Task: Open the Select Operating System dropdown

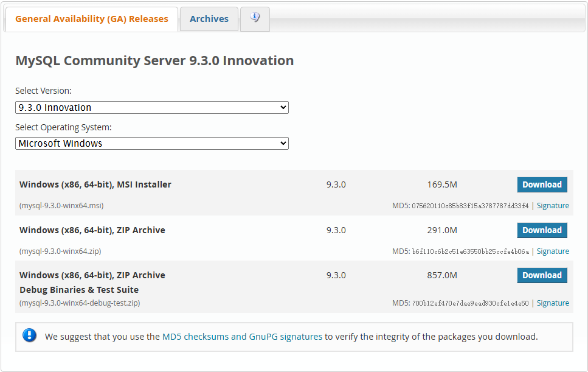Action: (152, 144)
